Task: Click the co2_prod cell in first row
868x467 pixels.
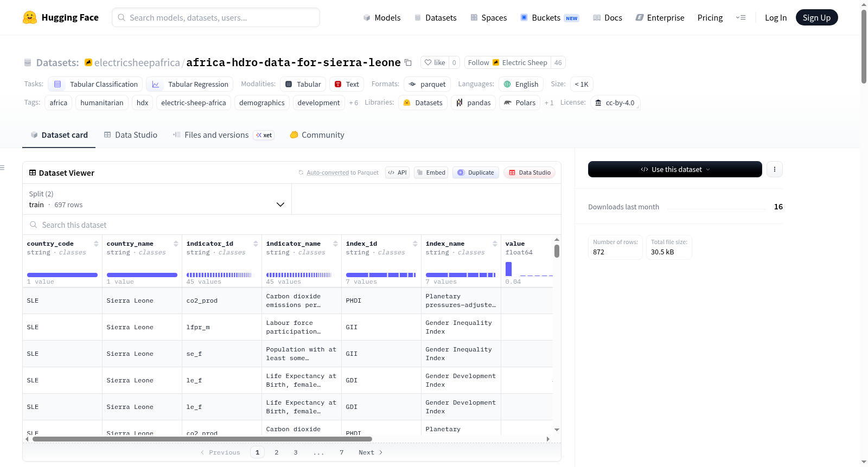Action: pos(221,300)
